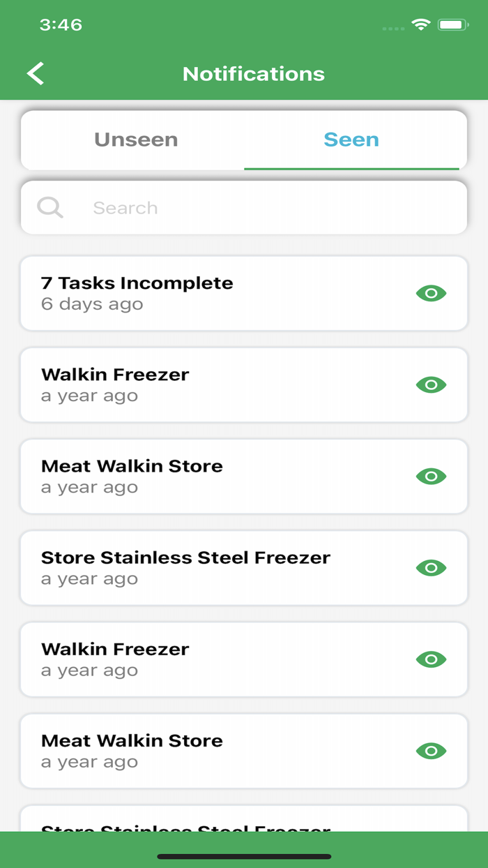Click the eye icon on the last Meat Walkin Store
The height and width of the screenshot is (868, 488).
point(431,751)
